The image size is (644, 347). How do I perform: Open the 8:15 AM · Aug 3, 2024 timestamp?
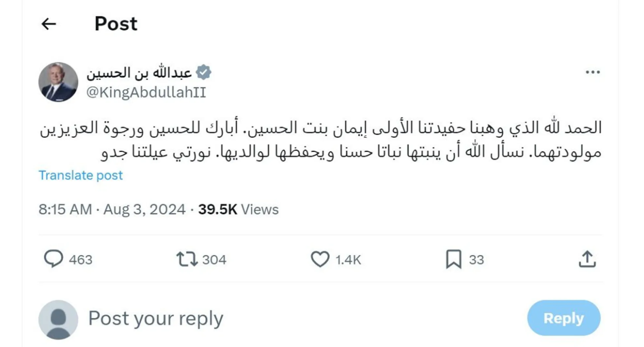pos(112,209)
